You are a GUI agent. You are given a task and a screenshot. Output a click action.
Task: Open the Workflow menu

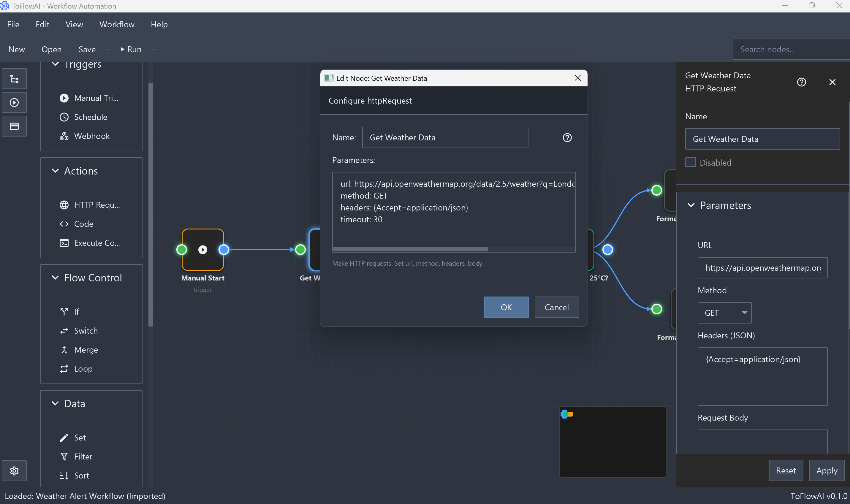pos(117,24)
